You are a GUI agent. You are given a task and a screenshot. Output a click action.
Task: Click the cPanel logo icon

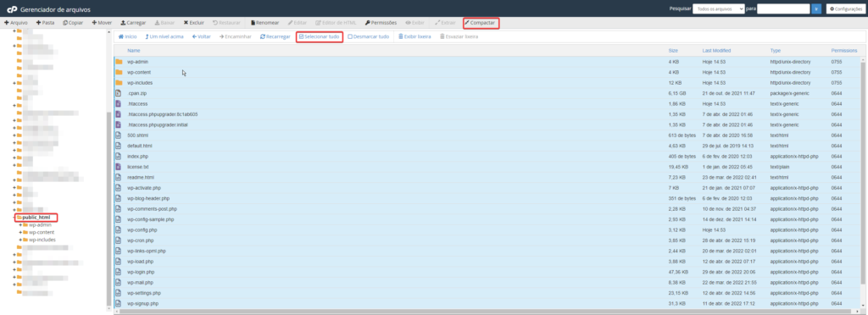point(12,9)
